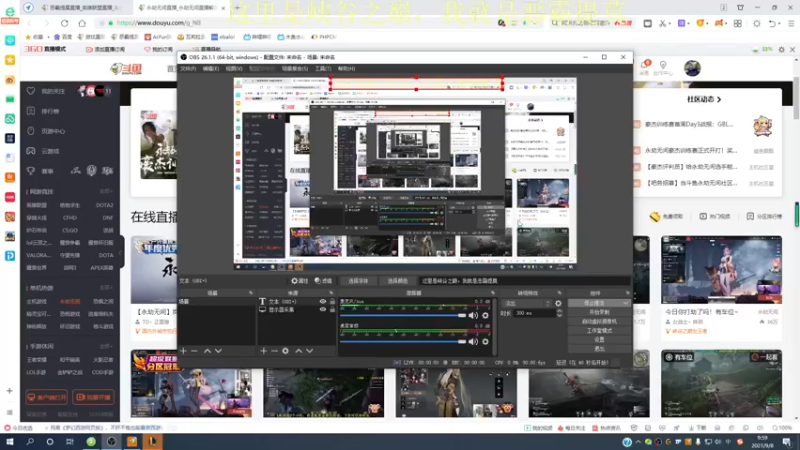Open the OBS File menu

188,68
